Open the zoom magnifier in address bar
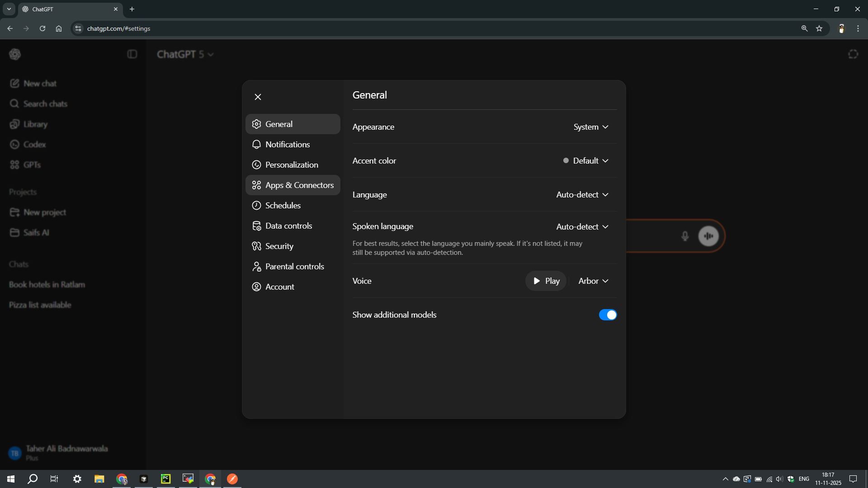The height and width of the screenshot is (488, 868). (x=804, y=28)
